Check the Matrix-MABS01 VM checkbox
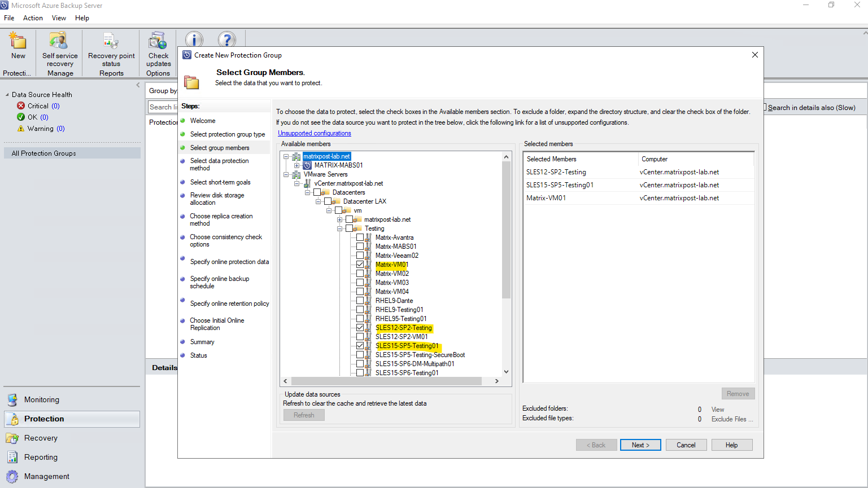 click(360, 247)
